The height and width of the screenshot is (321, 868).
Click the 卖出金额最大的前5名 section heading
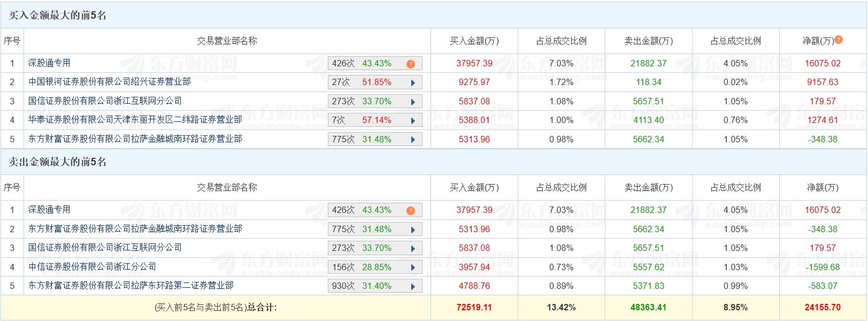[58, 162]
